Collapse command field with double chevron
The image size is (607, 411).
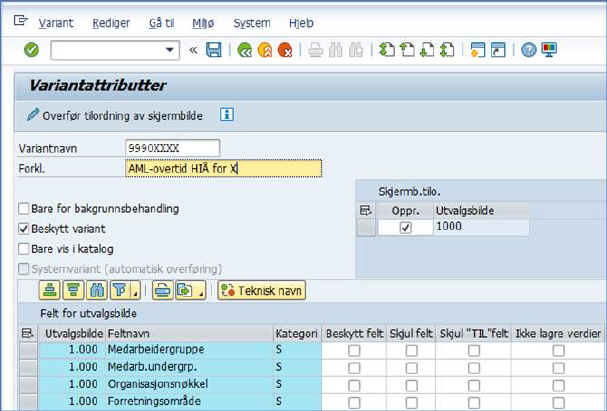click(x=193, y=50)
